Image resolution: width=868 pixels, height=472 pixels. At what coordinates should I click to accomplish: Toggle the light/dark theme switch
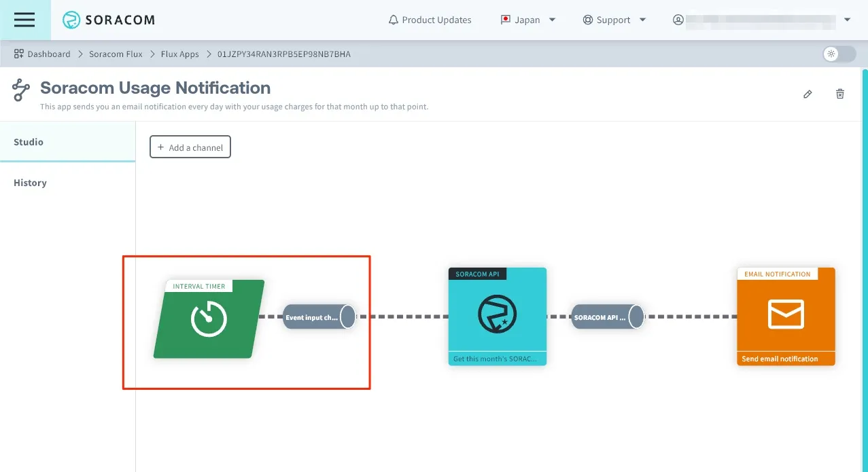click(x=839, y=54)
